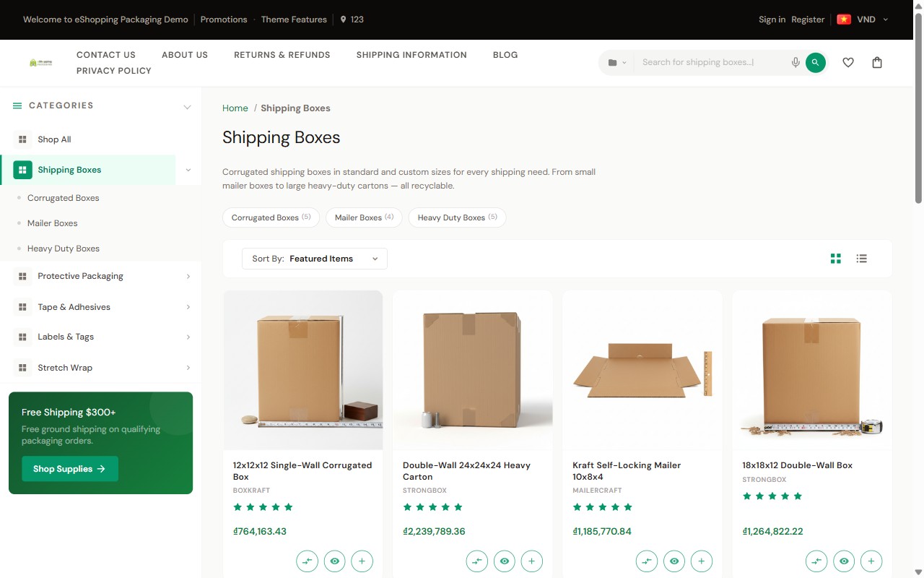The height and width of the screenshot is (578, 924).
Task: Expand the Labels & Tags category arrow
Action: pyautogui.click(x=188, y=337)
